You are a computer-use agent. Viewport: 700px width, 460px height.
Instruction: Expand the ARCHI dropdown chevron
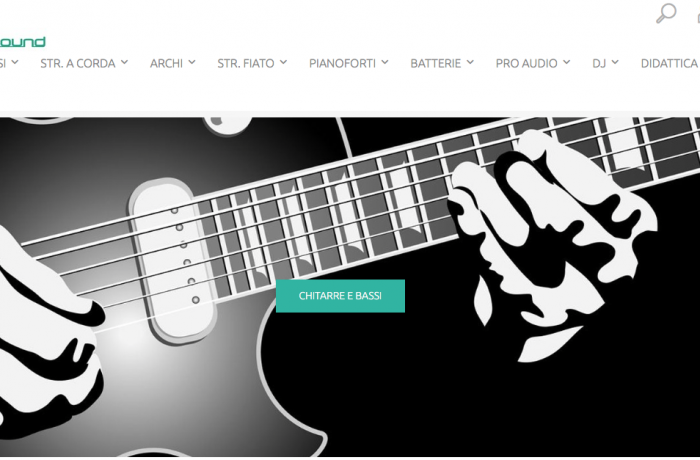[192, 62]
